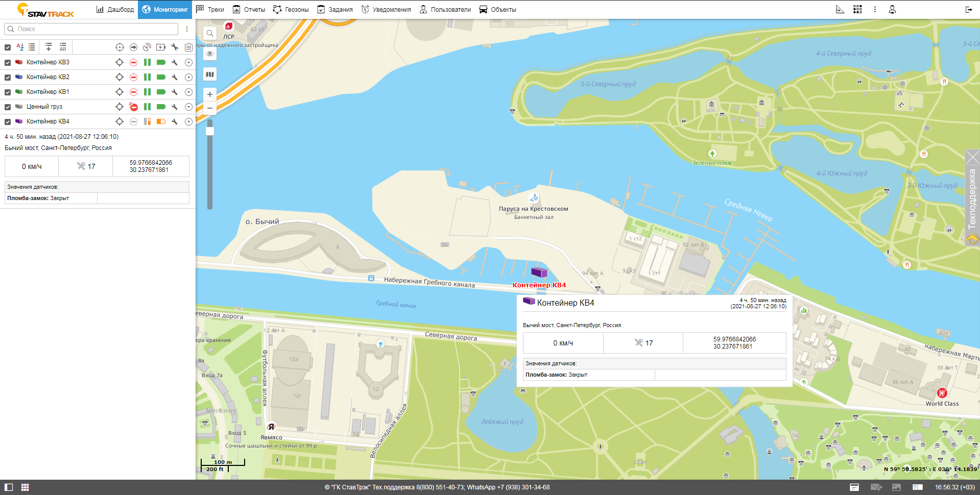Expand the Контейнер КВ3 row dropdown
The image size is (980, 495).
pyautogui.click(x=188, y=62)
